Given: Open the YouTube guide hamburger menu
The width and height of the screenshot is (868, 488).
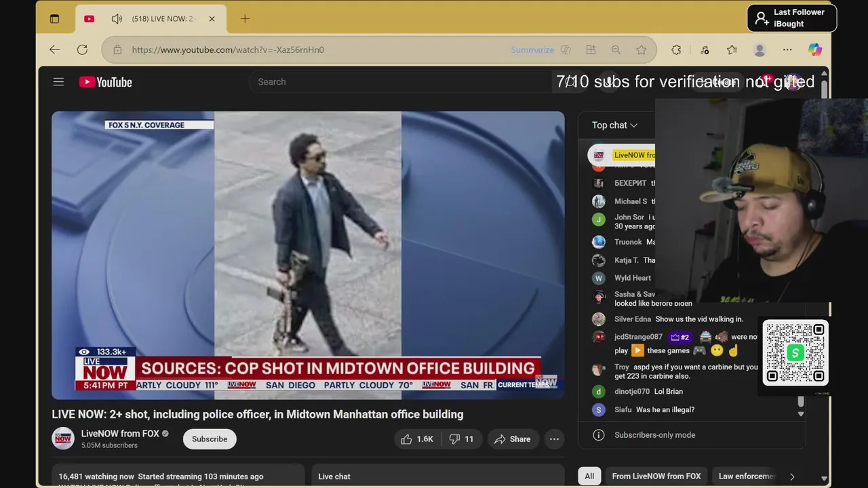Looking at the screenshot, I should coord(58,82).
